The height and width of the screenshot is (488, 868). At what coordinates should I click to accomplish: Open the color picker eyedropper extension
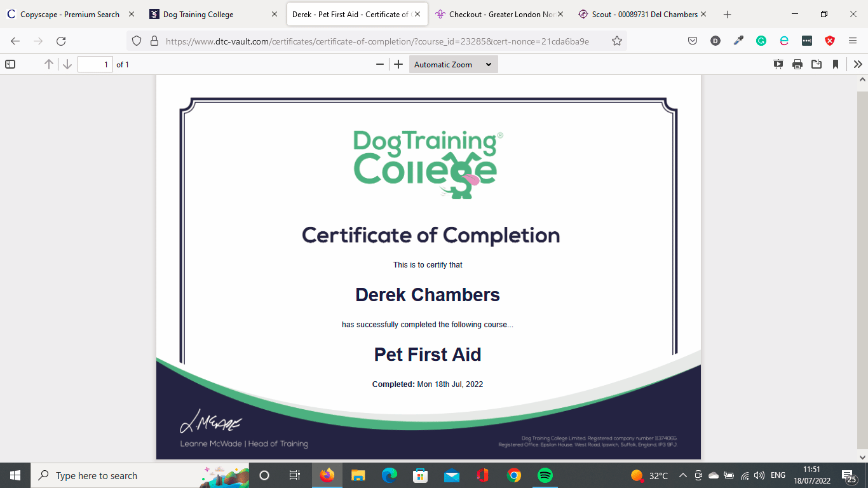click(738, 41)
